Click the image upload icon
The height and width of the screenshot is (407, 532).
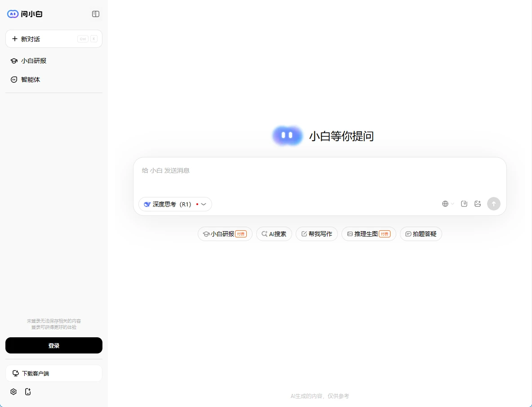(x=478, y=204)
